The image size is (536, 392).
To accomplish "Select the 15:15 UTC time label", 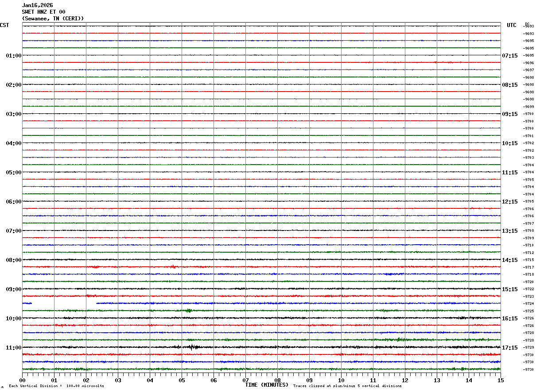I will coord(509,289).
